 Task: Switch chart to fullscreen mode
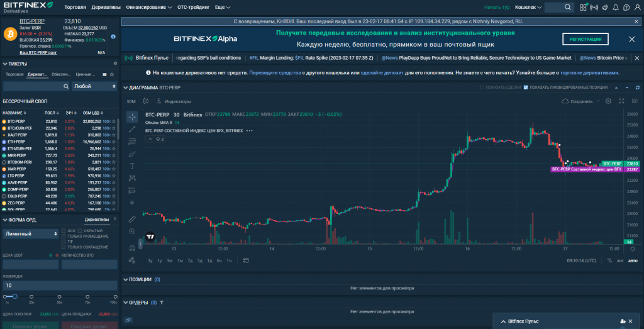(621, 101)
